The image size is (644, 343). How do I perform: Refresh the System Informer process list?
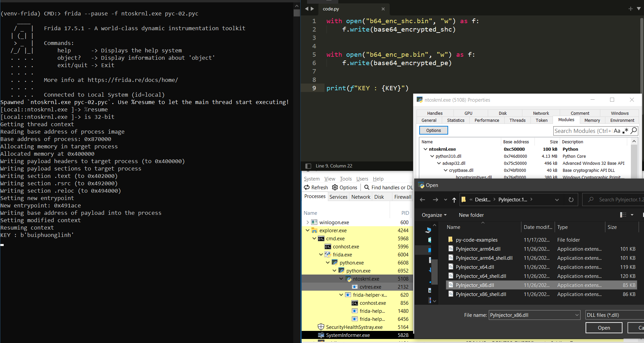(x=316, y=188)
